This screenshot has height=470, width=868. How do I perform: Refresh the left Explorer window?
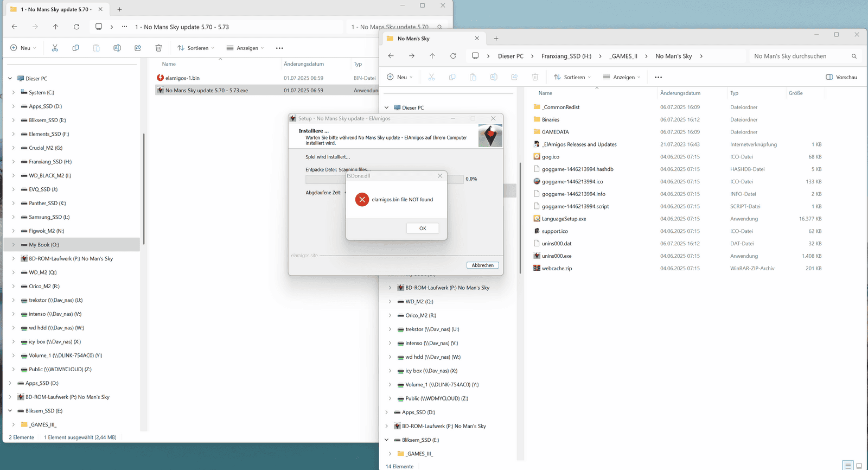point(76,27)
